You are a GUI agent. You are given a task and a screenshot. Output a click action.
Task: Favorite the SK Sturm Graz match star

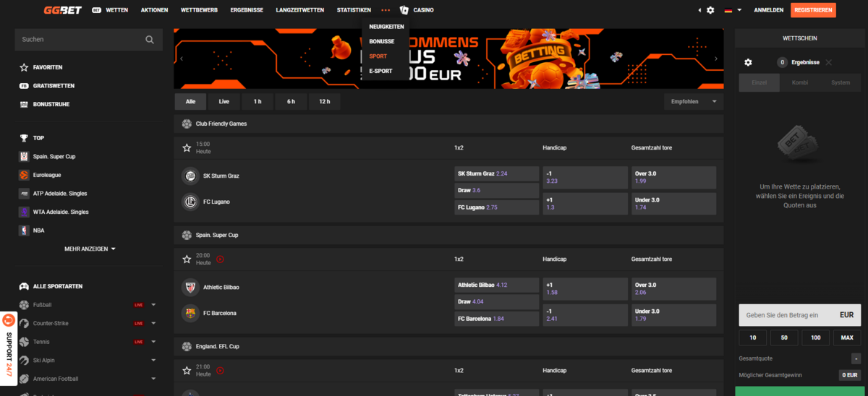pos(187,147)
